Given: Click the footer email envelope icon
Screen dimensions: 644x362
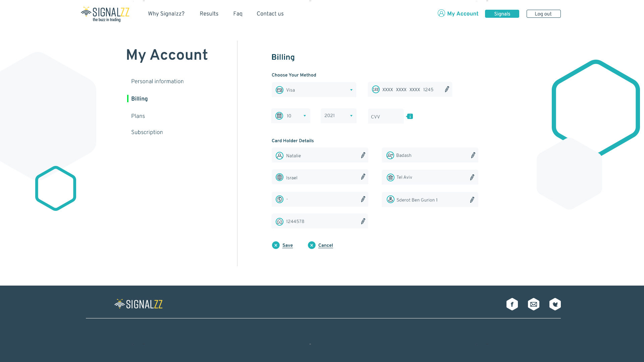Looking at the screenshot, I should pos(533,304).
